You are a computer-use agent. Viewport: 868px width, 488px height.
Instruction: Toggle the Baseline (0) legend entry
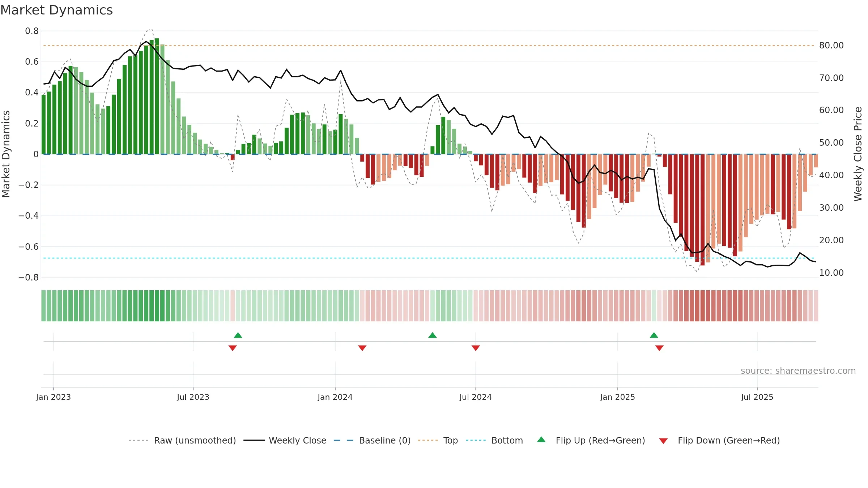(x=372, y=440)
